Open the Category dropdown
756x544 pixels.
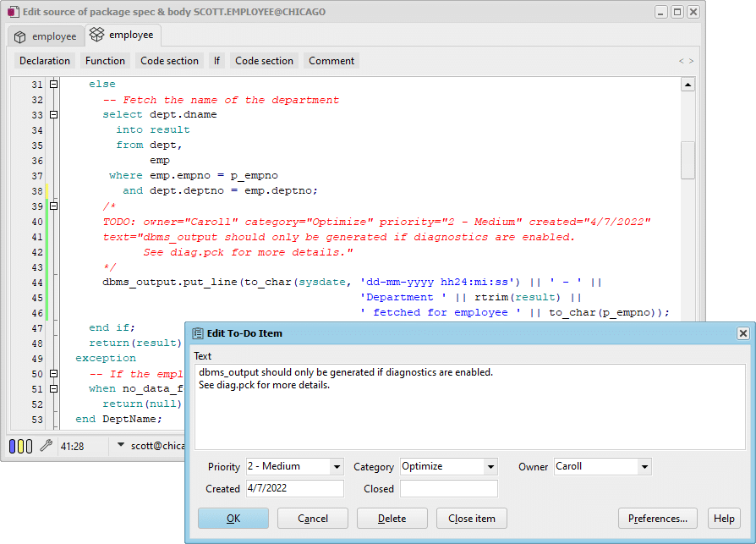[490, 467]
